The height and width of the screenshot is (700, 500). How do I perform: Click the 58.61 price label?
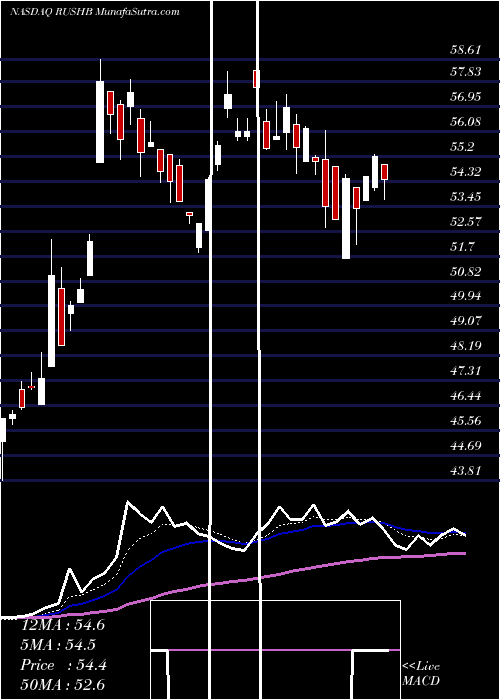pyautogui.click(x=465, y=49)
